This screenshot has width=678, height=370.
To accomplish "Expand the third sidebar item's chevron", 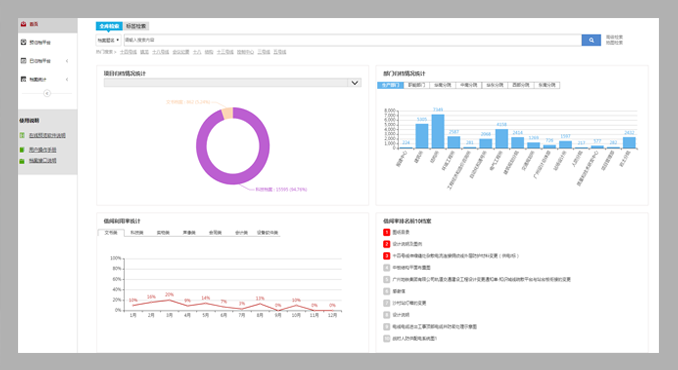I will (x=67, y=61).
